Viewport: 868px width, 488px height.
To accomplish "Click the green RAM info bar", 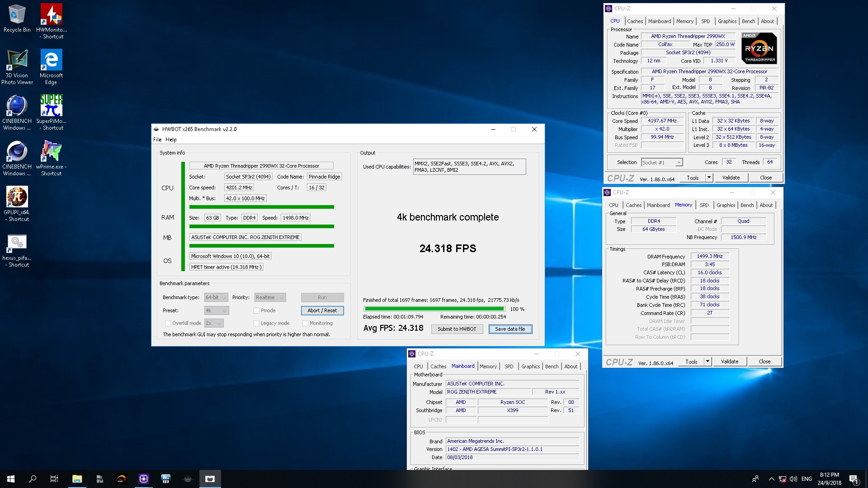I will (262, 226).
